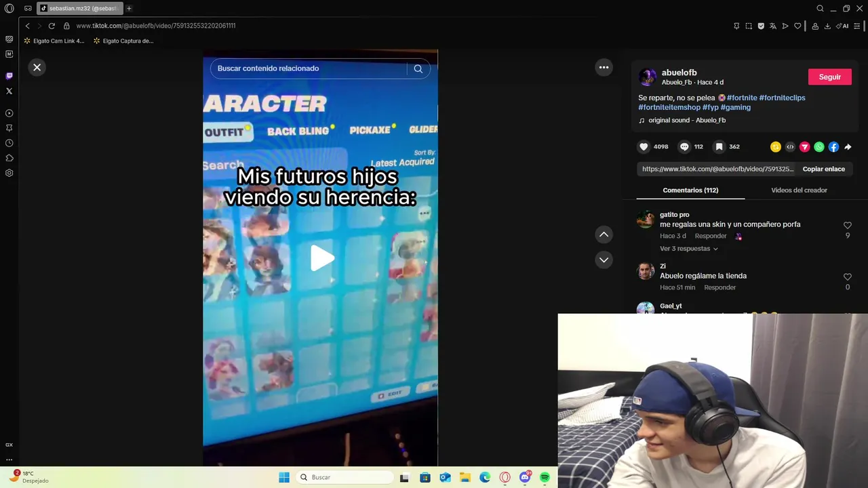Open the #fortniteitemshop hashtag

(x=669, y=107)
